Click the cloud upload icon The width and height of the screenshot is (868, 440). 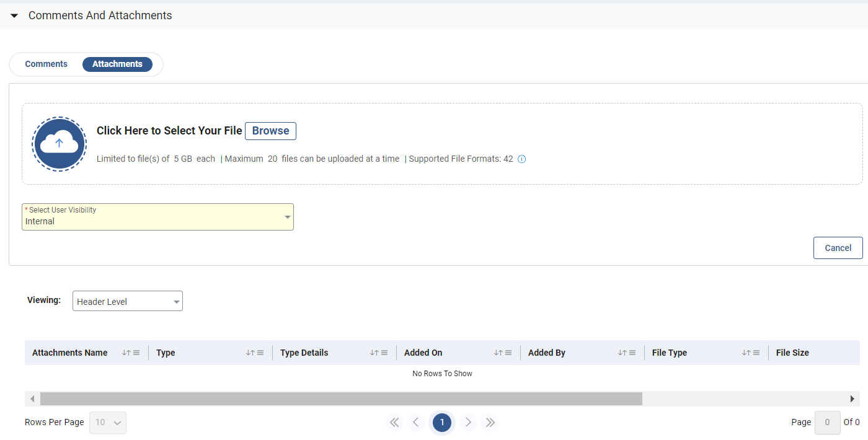click(59, 144)
